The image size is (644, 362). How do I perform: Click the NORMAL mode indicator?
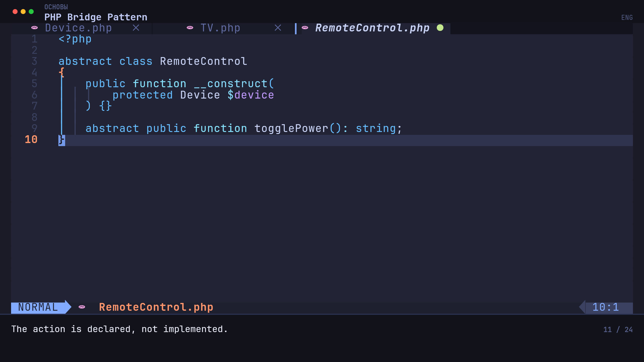click(38, 307)
